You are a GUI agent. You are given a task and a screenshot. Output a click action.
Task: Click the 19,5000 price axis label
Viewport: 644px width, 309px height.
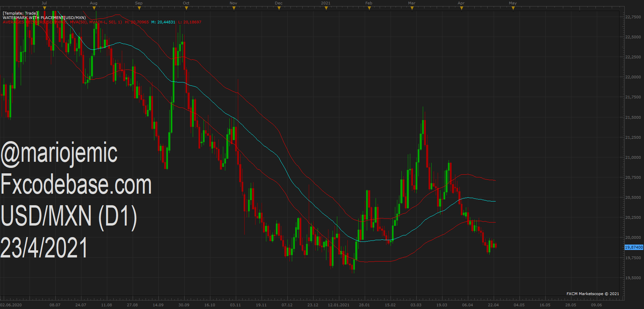(633, 278)
